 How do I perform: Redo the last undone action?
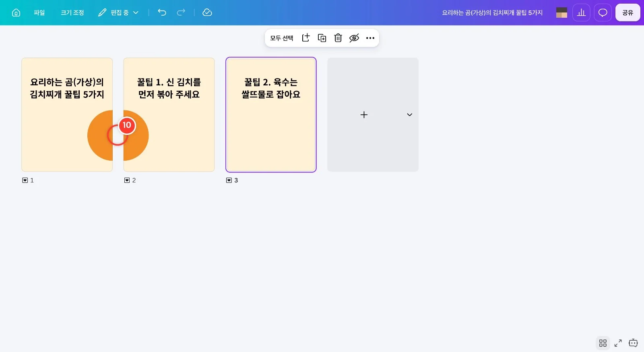181,12
